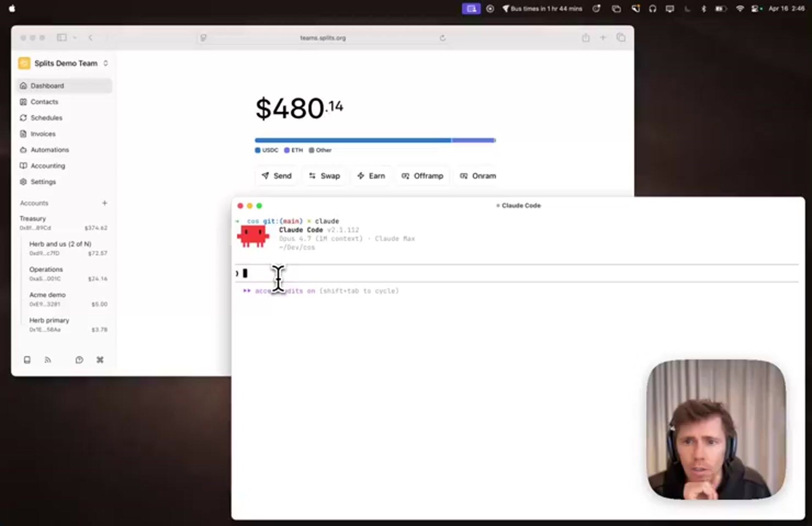Screen dimensions: 812x526
Task: Open Offramp option
Action: (422, 176)
